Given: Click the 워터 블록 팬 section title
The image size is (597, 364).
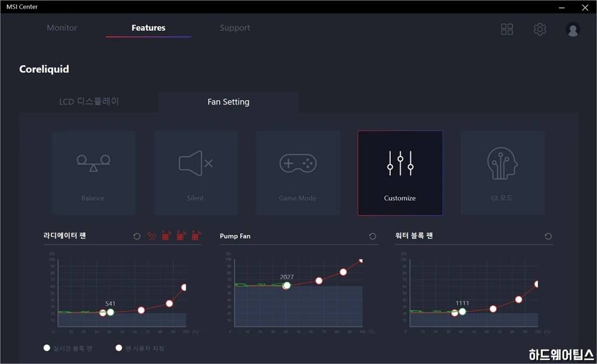Looking at the screenshot, I should click(x=414, y=236).
